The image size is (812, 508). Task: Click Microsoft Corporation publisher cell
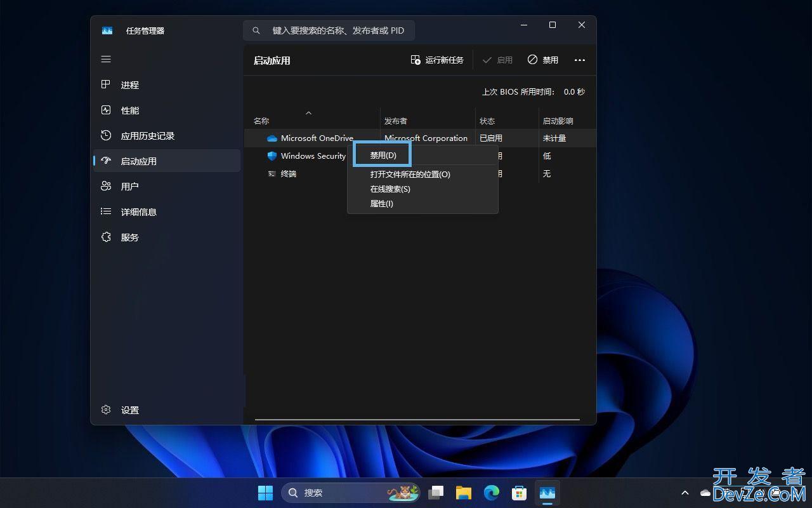(x=426, y=138)
